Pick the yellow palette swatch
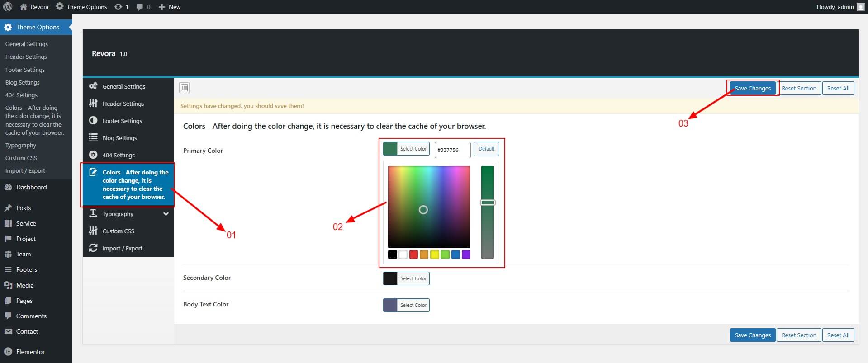The image size is (868, 363). [435, 255]
